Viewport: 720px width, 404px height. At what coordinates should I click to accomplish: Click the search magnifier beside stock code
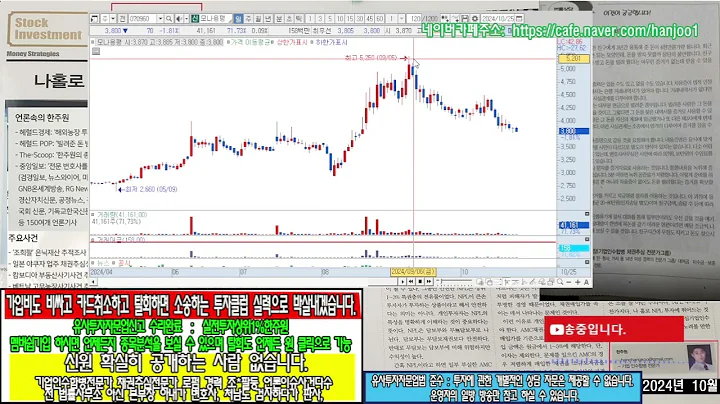(169, 18)
